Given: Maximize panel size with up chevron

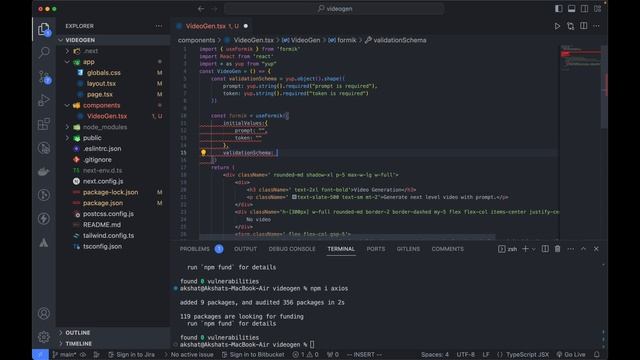Looking at the screenshot, I should coord(583,249).
